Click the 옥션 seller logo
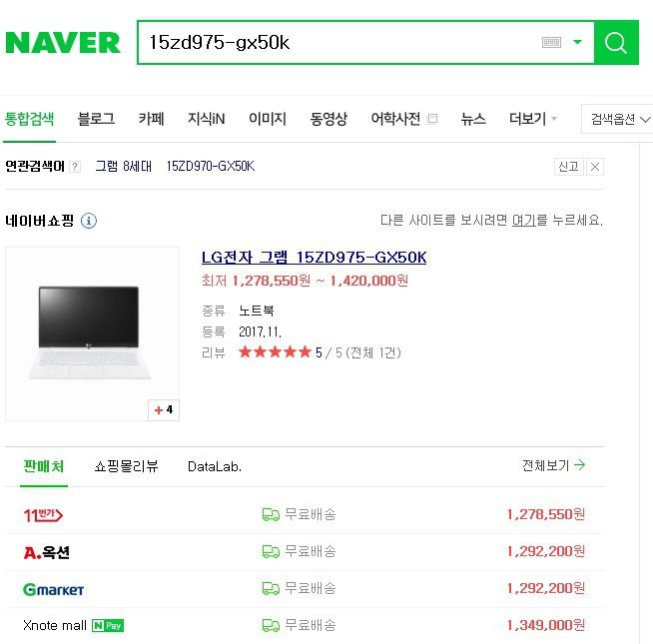Image resolution: width=653 pixels, height=644 pixels. [x=46, y=552]
